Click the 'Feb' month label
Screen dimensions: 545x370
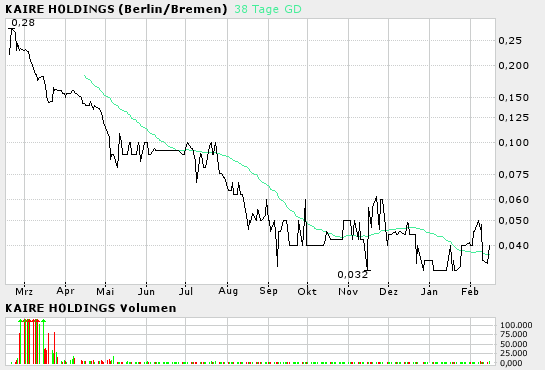(470, 291)
